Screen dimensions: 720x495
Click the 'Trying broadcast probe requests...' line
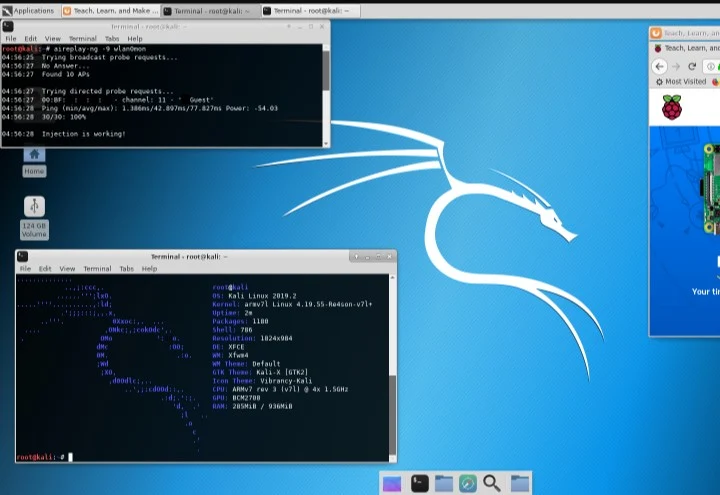pyautogui.click(x=109, y=57)
